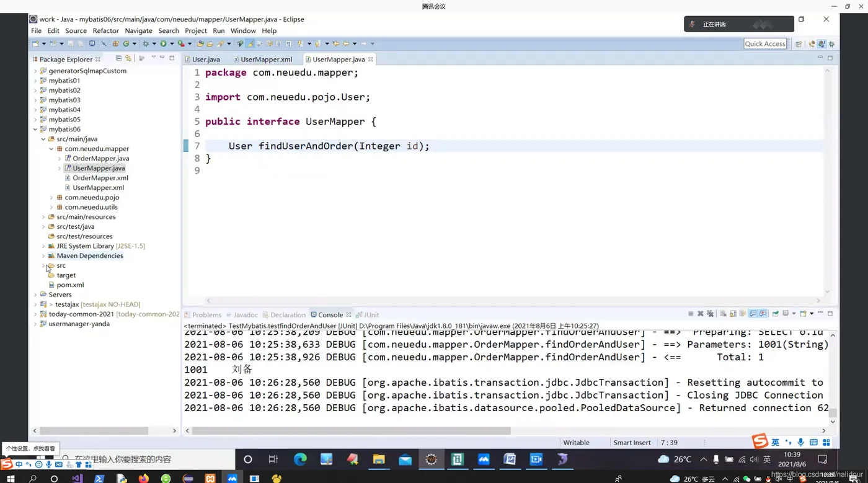
Task: Open the Window menu
Action: [x=243, y=30]
